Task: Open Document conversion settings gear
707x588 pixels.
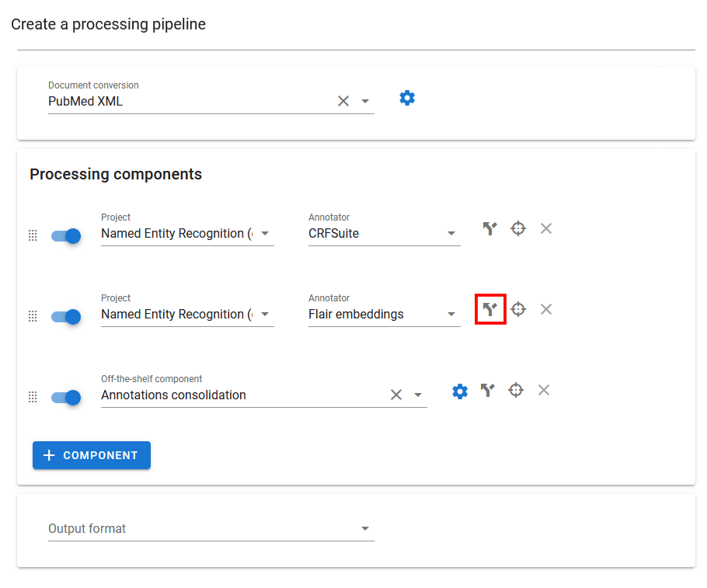Action: pyautogui.click(x=407, y=98)
